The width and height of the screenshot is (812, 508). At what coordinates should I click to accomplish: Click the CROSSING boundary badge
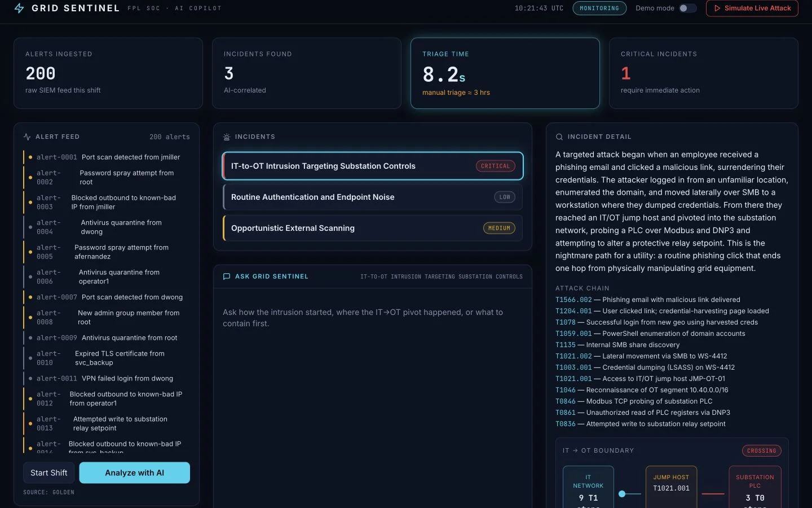pyautogui.click(x=761, y=451)
